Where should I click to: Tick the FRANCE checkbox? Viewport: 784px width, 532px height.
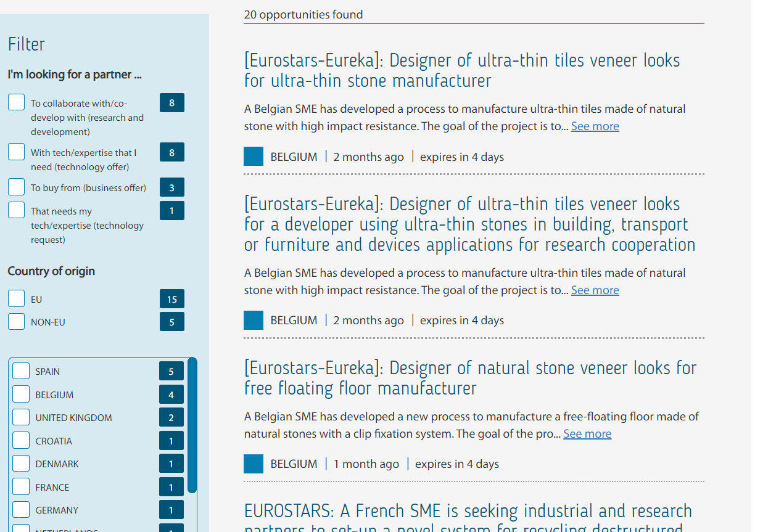point(21,486)
